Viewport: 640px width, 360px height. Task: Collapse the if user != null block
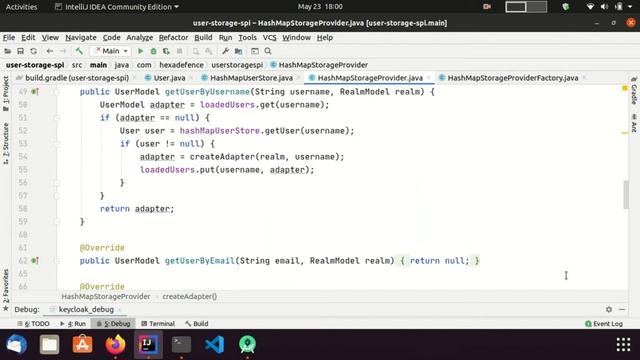[57, 144]
